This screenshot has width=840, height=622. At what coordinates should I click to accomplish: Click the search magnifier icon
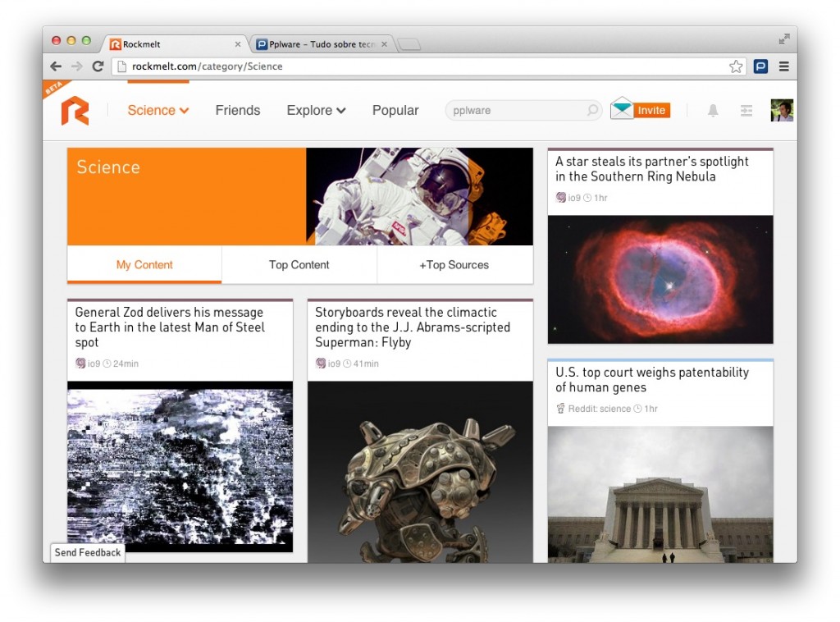click(x=592, y=110)
